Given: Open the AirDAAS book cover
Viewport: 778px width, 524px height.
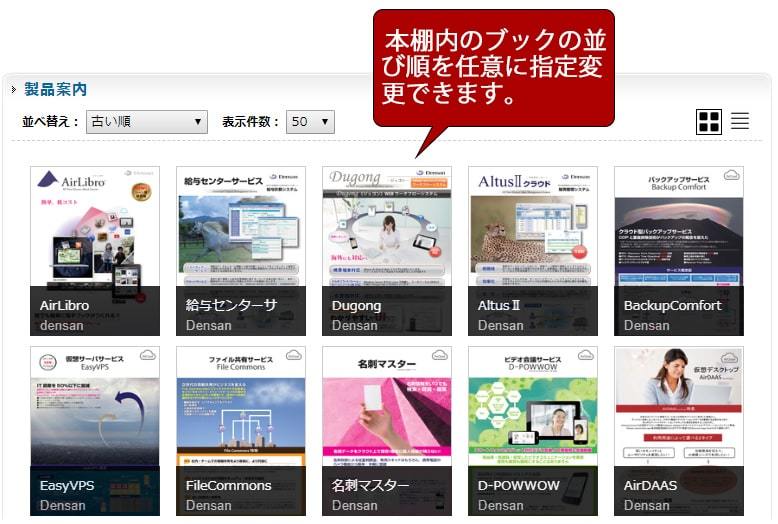Looking at the screenshot, I should 679,431.
